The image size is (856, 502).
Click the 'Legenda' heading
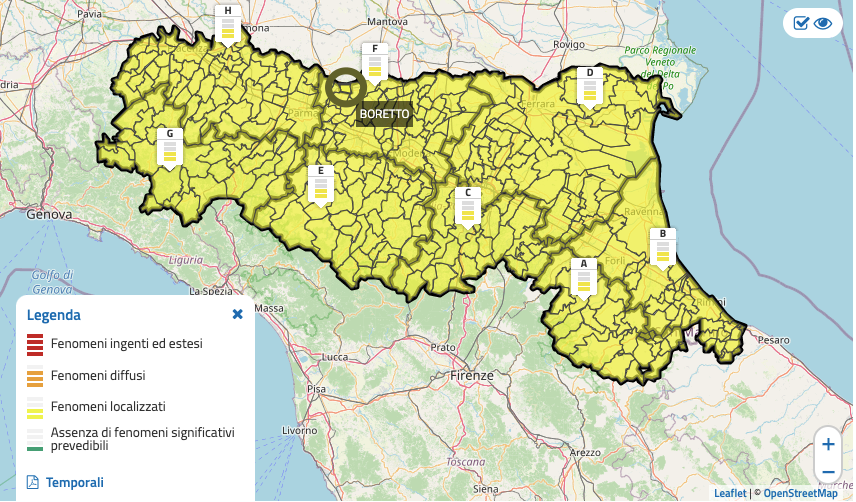tap(54, 315)
